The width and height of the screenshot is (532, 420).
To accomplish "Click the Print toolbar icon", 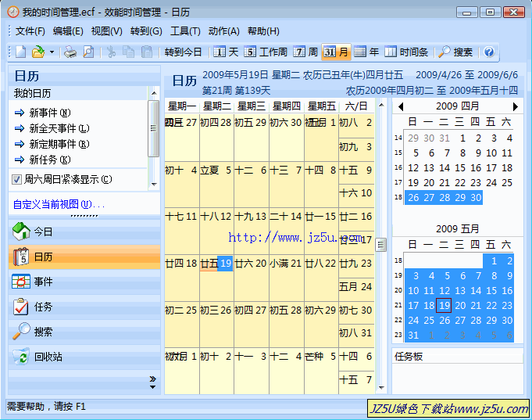I will (70, 52).
